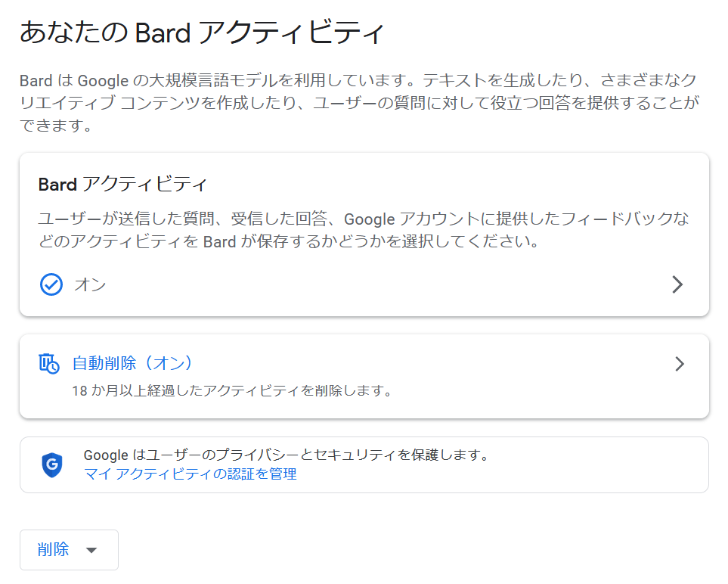Click intro text line about 大規模言語モデル

358,80
